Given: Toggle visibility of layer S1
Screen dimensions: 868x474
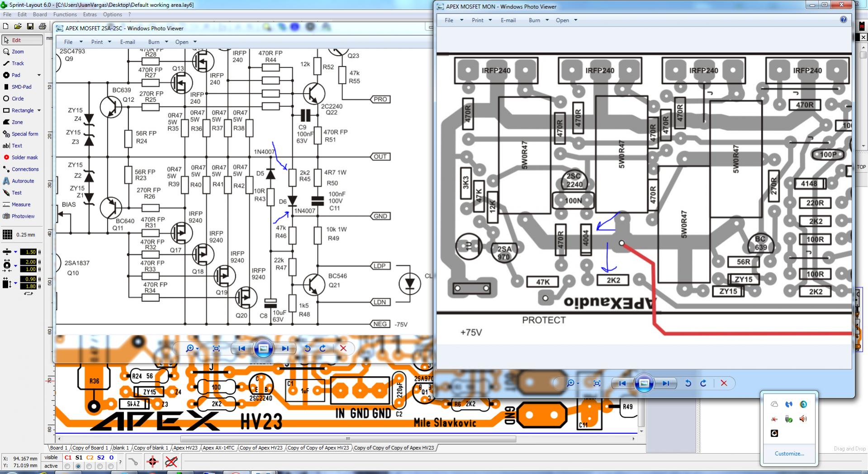Looking at the screenshot, I should tap(79, 458).
